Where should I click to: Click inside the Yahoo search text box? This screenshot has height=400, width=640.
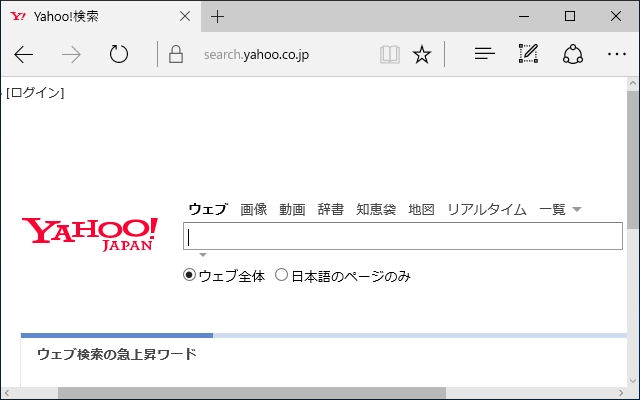coord(403,236)
